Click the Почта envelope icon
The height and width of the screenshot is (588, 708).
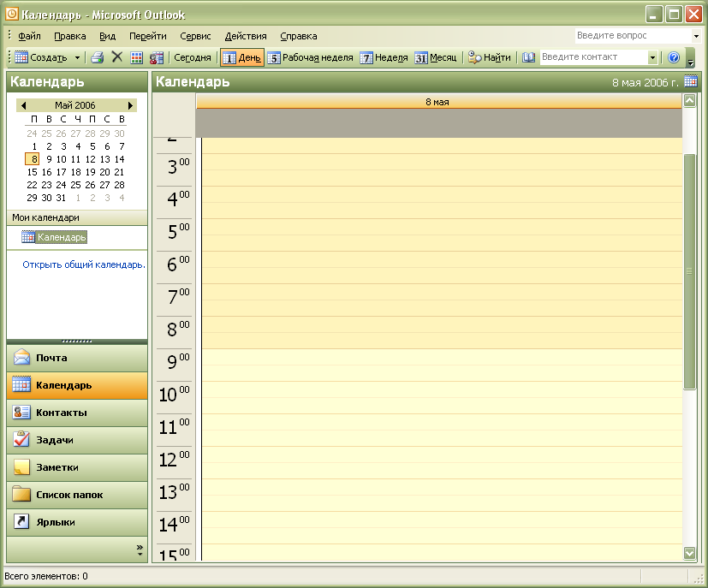[21, 358]
